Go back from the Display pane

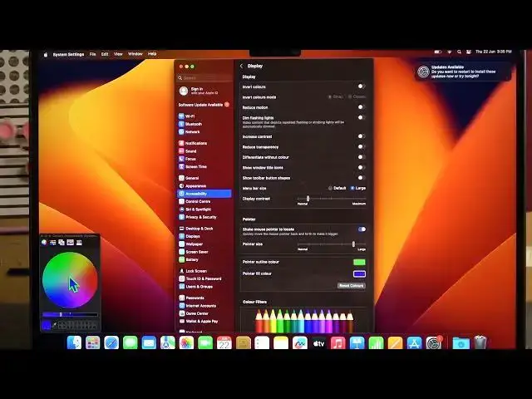pyautogui.click(x=242, y=66)
